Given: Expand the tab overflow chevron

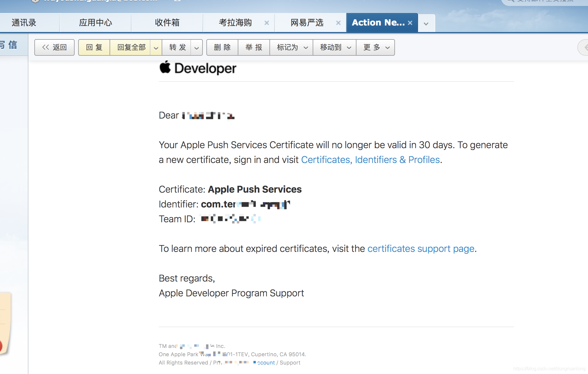Looking at the screenshot, I should pyautogui.click(x=426, y=24).
